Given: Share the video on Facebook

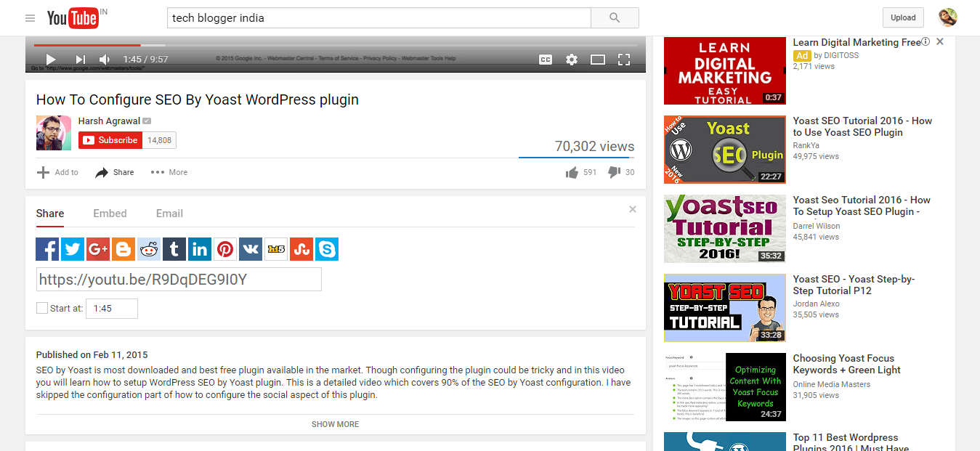Looking at the screenshot, I should 47,249.
